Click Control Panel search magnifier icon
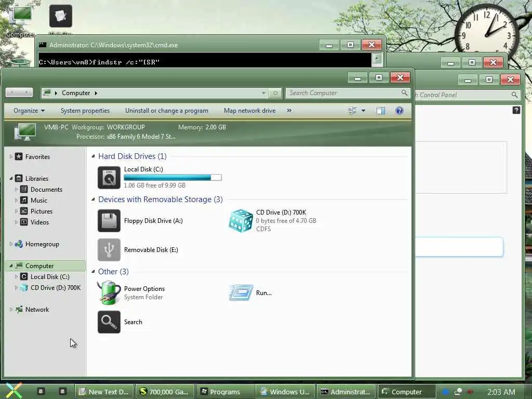The width and height of the screenshot is (532, 399). tap(515, 95)
